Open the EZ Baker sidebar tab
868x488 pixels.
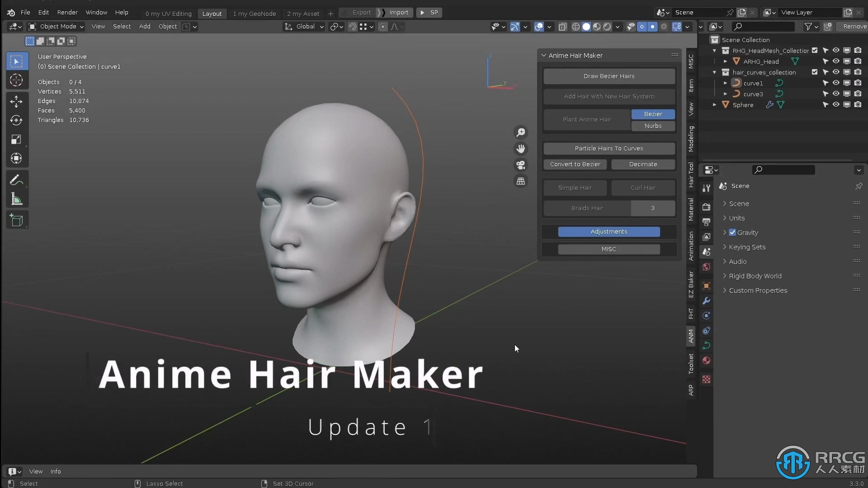691,284
